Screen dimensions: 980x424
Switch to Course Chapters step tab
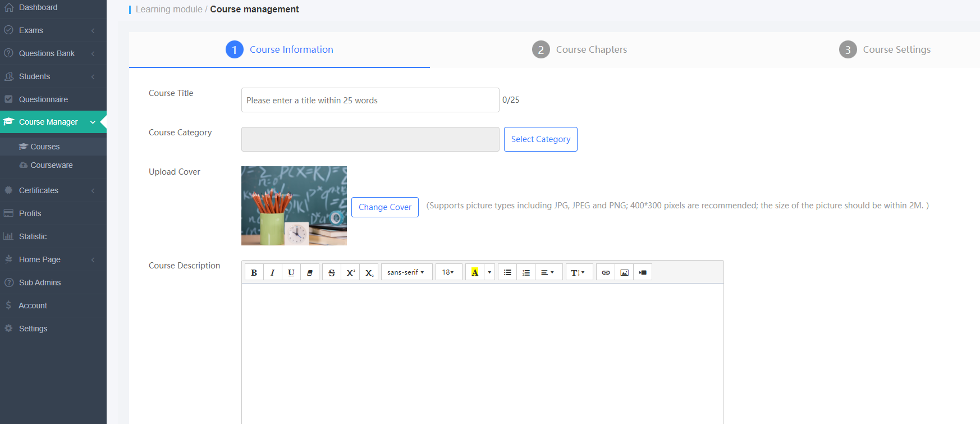coord(580,49)
